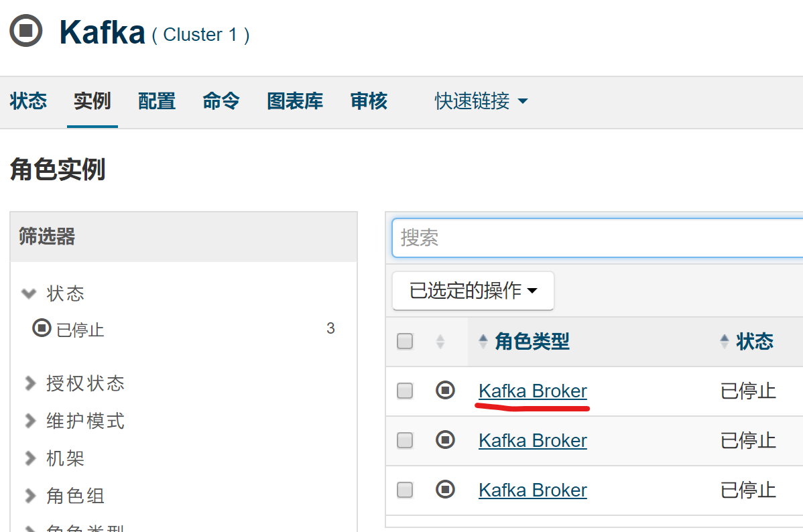Sort by 状态 column arrow icon
Viewport: 803px width, 532px height.
[724, 341]
